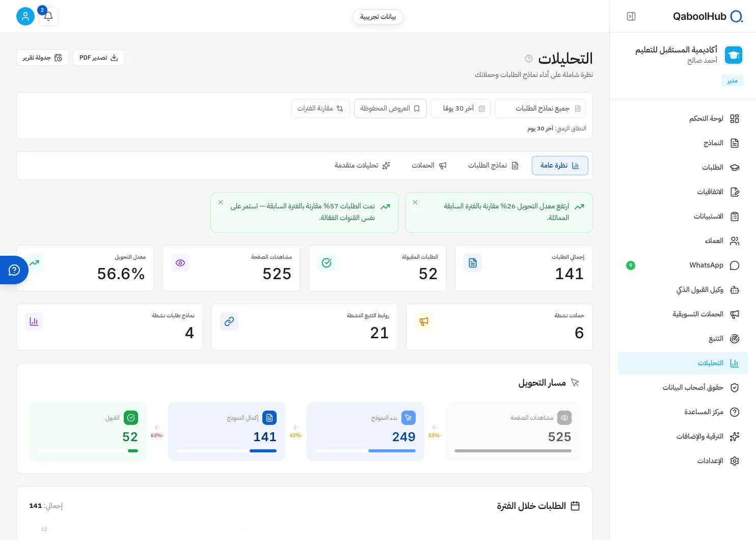Open الاتفاقيات sidebar item
756x540 pixels.
point(683,192)
